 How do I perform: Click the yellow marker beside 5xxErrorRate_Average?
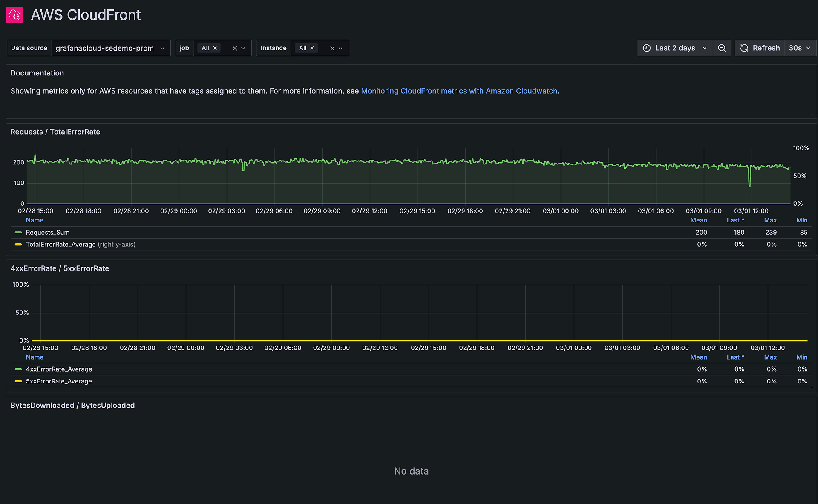tap(17, 381)
